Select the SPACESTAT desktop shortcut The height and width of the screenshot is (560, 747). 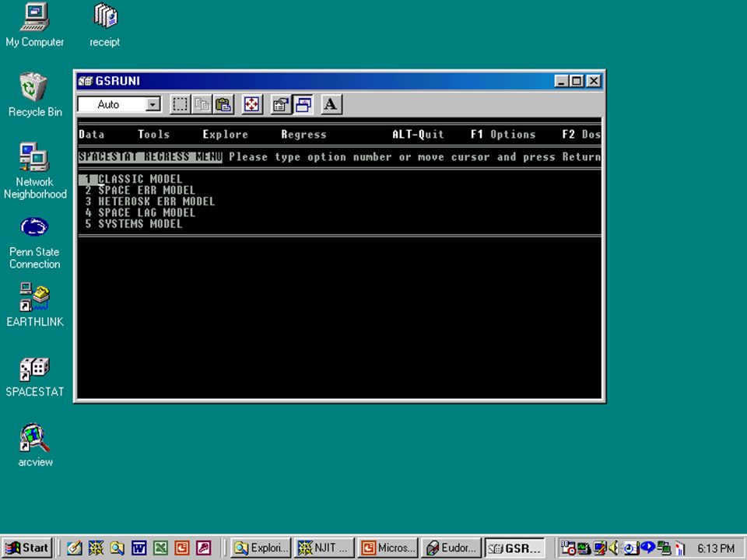pos(35,376)
